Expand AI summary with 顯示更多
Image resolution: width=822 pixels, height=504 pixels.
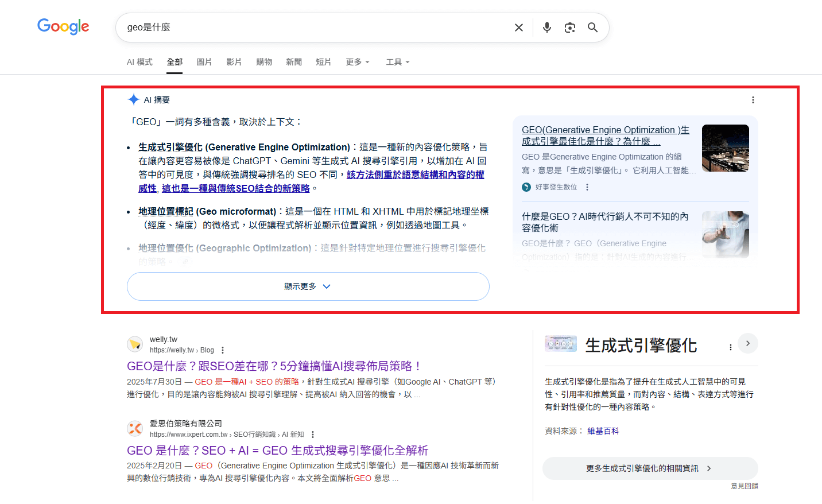pos(308,286)
